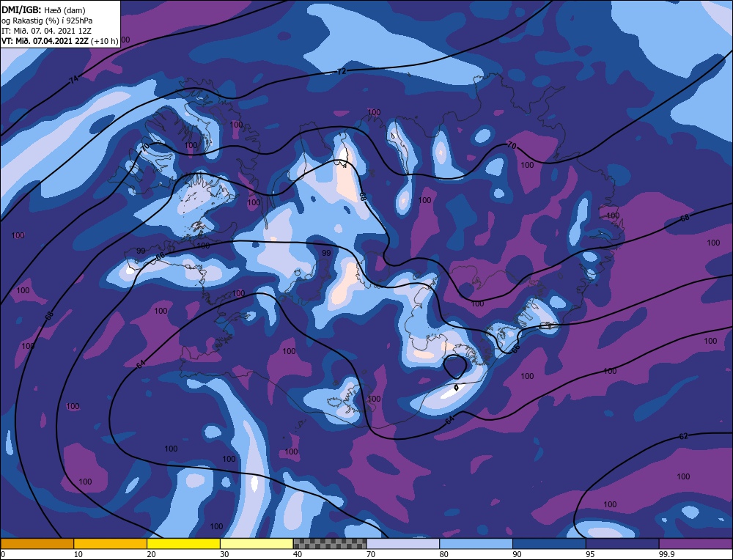Click the medium blue 90–95 legend swatch
Image resolution: width=733 pixels, height=560 pixels.
tap(549, 543)
